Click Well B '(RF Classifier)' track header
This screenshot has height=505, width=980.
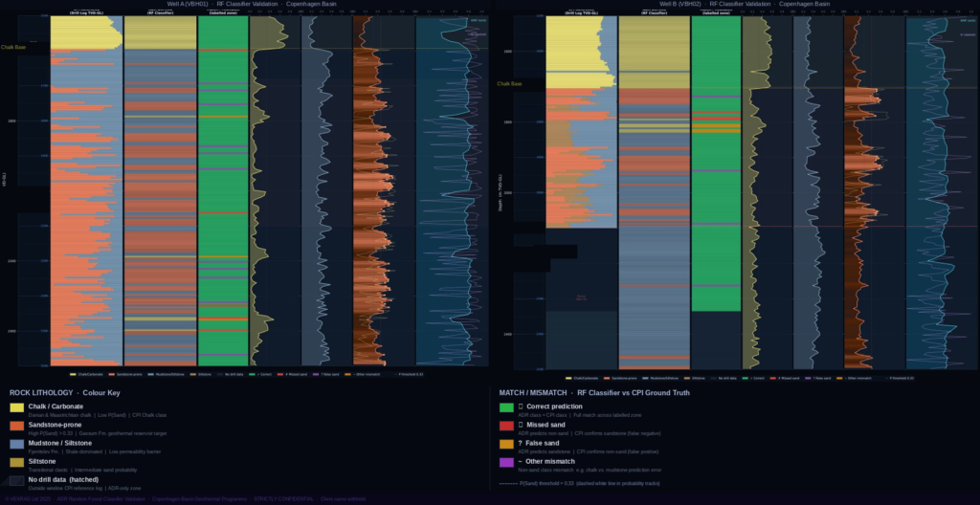pyautogui.click(x=655, y=12)
